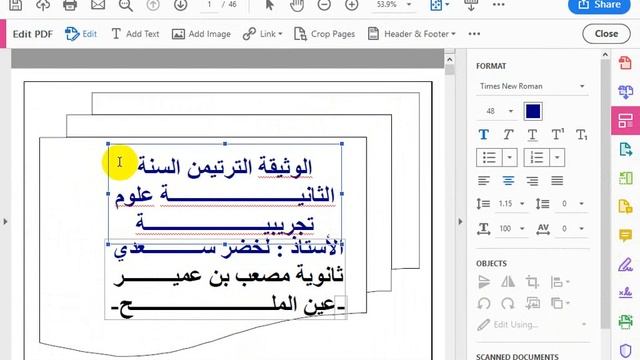Align text left
Screen dimensions: 640x360
click(484, 180)
